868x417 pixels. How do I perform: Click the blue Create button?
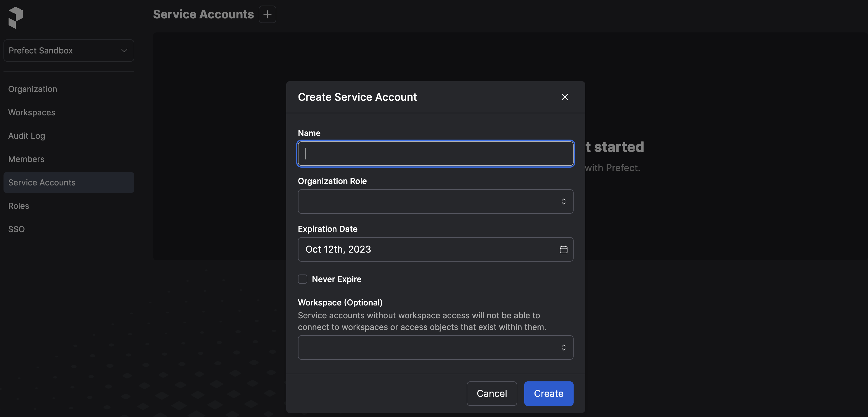tap(548, 393)
